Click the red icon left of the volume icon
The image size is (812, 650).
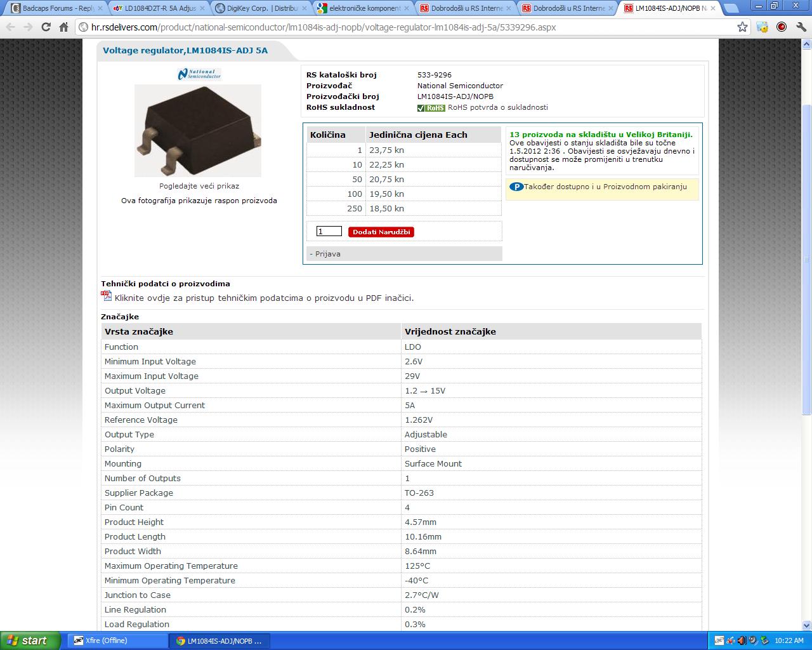(730, 640)
